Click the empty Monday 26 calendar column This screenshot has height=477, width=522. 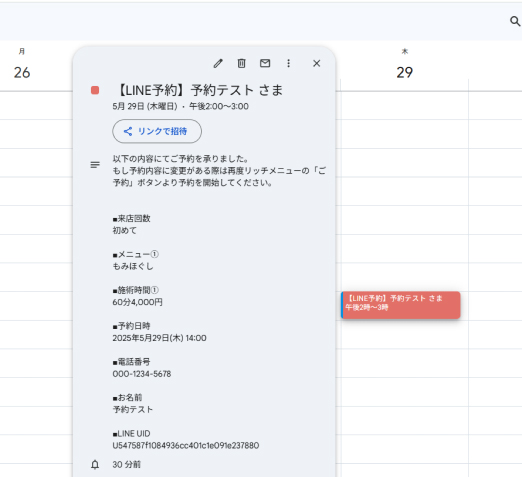[x=36, y=283]
